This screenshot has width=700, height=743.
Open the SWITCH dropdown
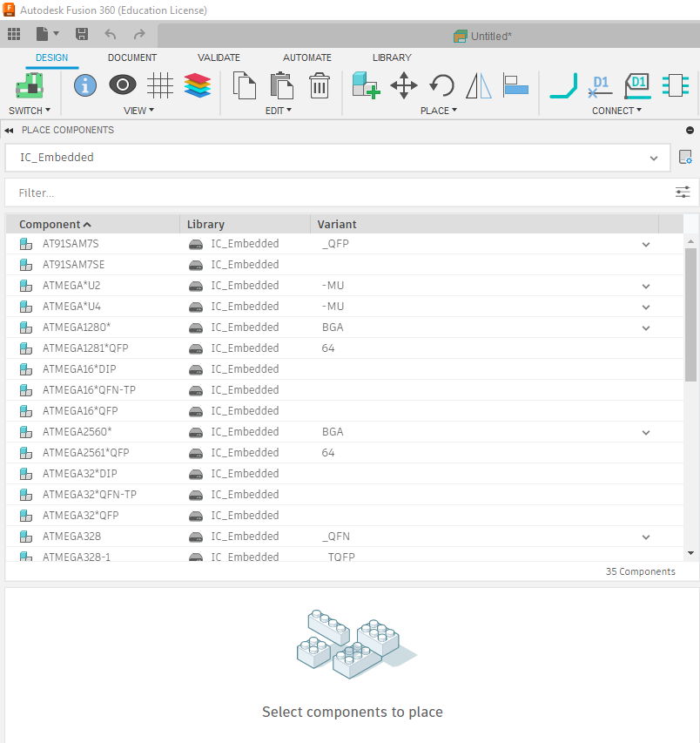pos(30,111)
